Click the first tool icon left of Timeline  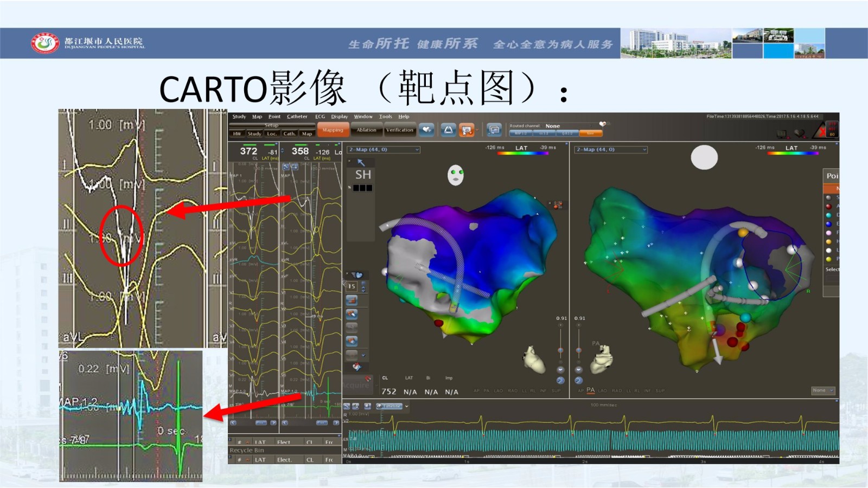tap(347, 406)
